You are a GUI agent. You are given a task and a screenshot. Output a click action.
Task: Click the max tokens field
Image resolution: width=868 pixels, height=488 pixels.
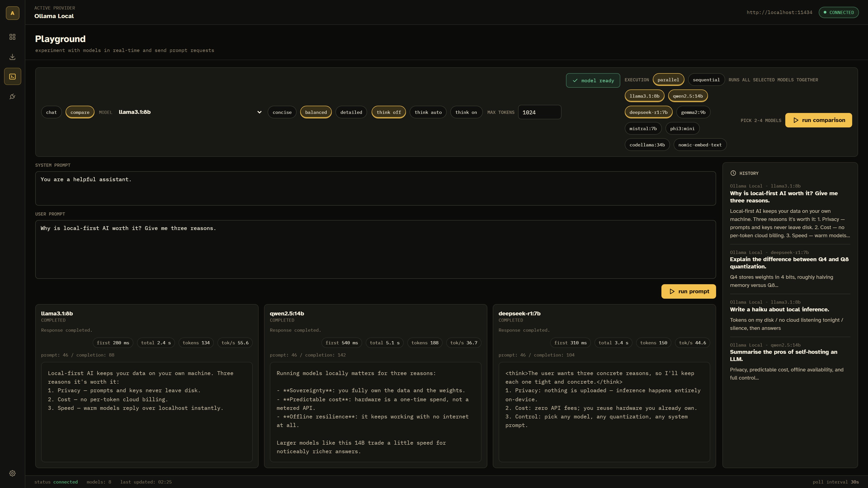point(540,112)
